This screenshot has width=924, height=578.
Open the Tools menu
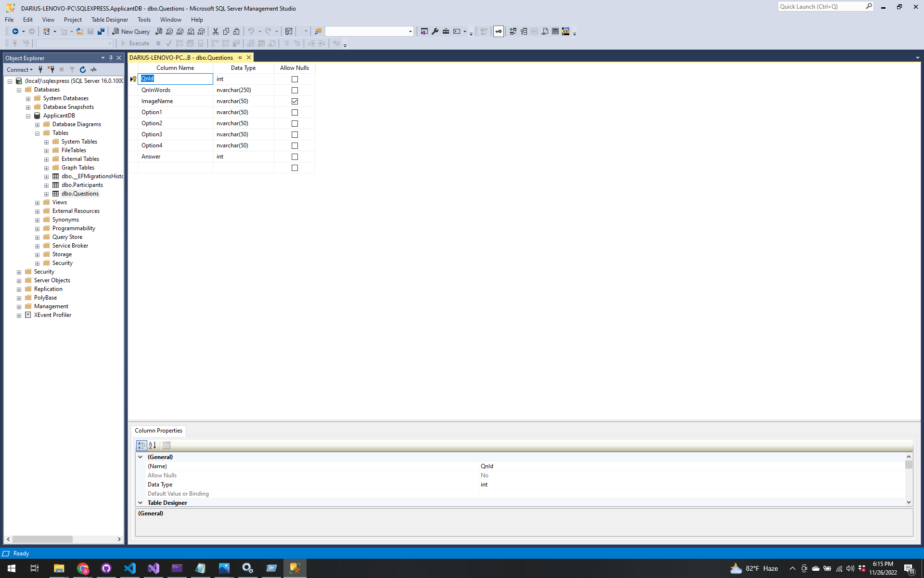144,20
